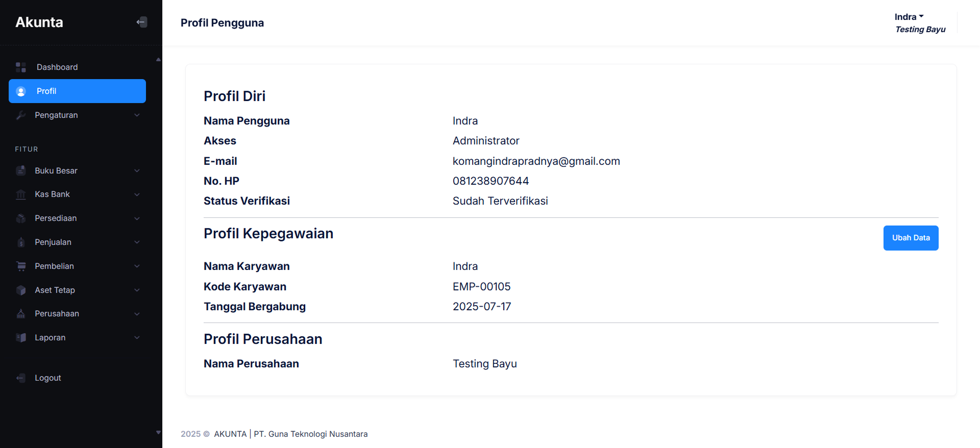Expand the Laporan submenu chevron
The height and width of the screenshot is (448, 980).
137,337
